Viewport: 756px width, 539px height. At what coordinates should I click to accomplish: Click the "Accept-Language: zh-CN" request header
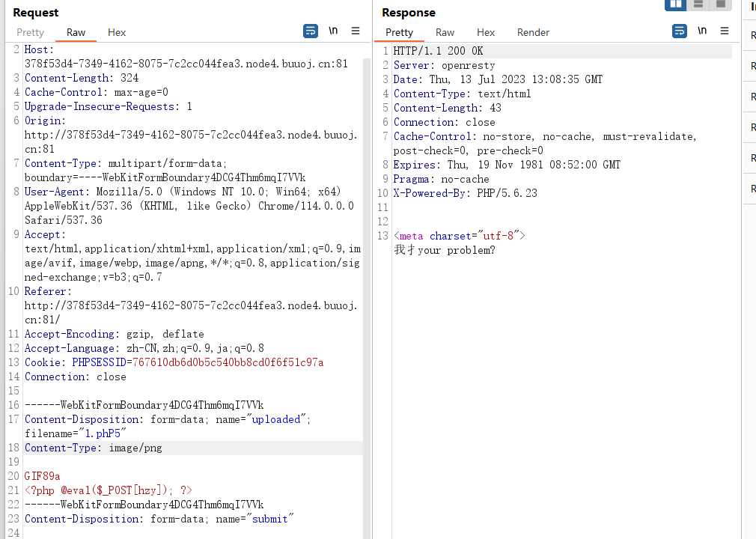[144, 349]
